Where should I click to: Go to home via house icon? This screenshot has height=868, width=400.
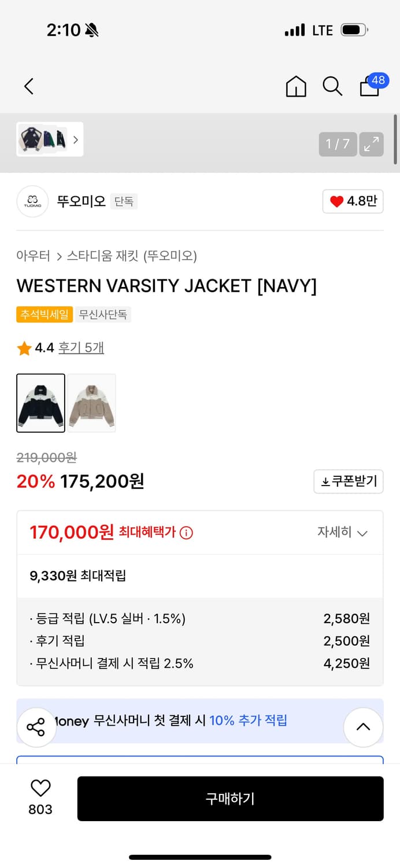(x=296, y=86)
